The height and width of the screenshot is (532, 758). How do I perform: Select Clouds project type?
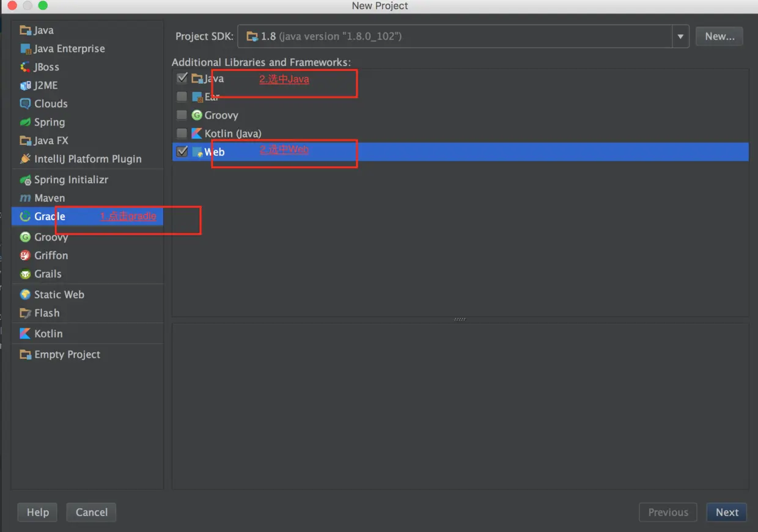[87, 104]
